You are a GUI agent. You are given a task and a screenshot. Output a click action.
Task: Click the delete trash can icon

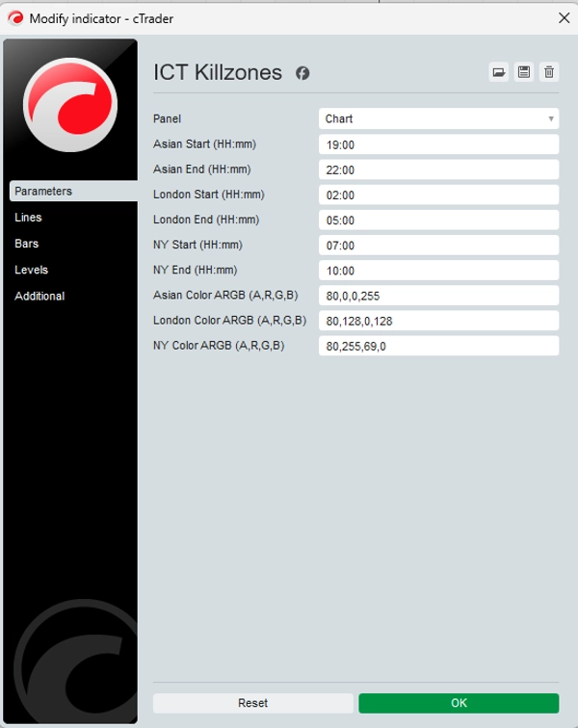(549, 72)
